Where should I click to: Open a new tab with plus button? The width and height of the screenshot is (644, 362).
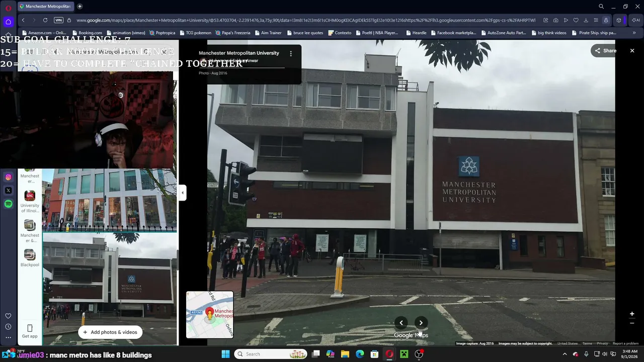click(79, 7)
